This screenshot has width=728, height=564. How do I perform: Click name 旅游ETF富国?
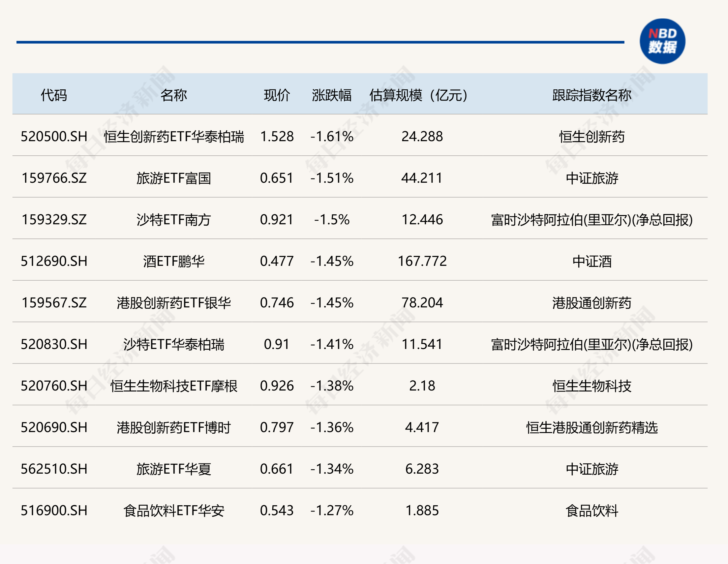pos(174,178)
